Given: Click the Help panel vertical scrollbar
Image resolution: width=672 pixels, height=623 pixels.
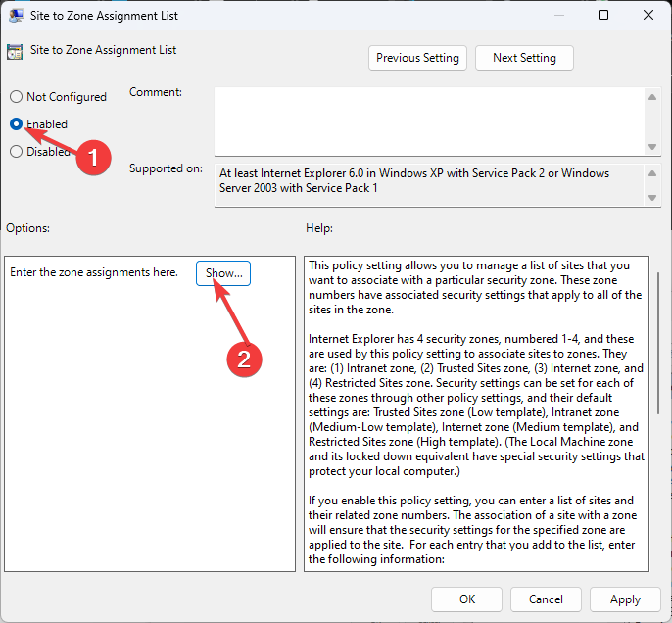Looking at the screenshot, I should point(658,343).
